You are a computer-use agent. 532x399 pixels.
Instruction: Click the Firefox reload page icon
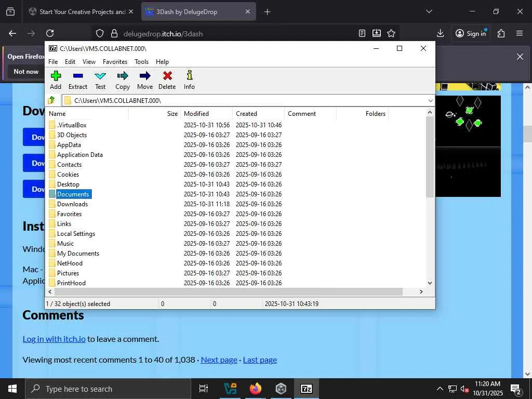[x=50, y=33]
